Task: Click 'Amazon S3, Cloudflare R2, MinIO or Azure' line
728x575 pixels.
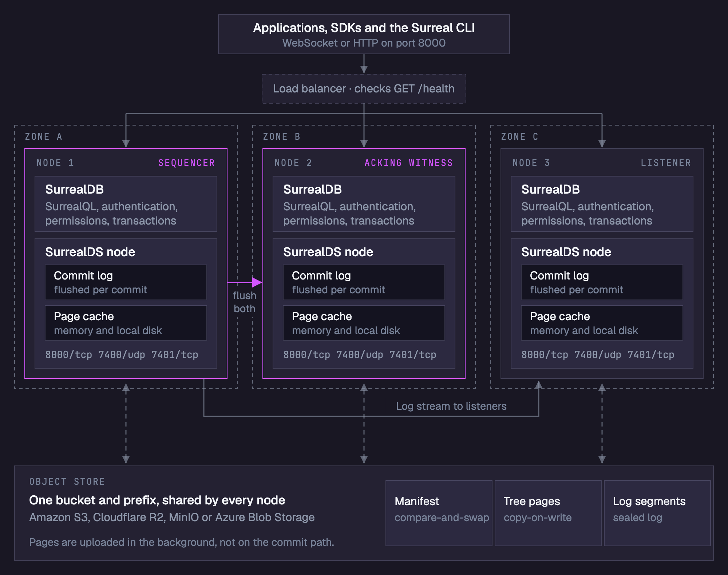Action: tap(172, 517)
